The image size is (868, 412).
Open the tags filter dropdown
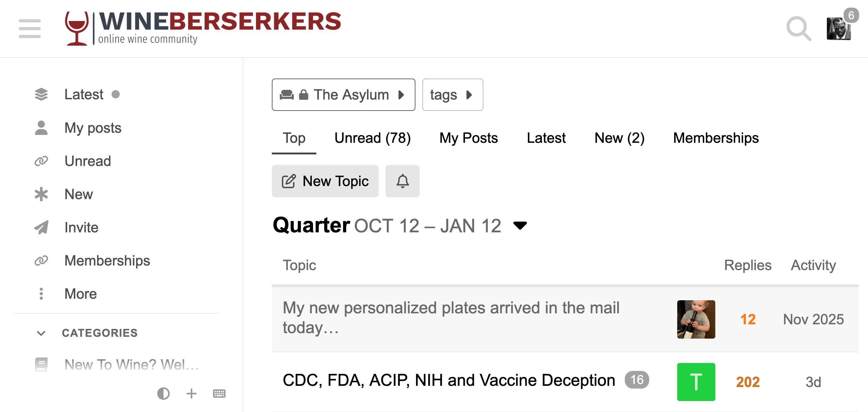point(452,95)
